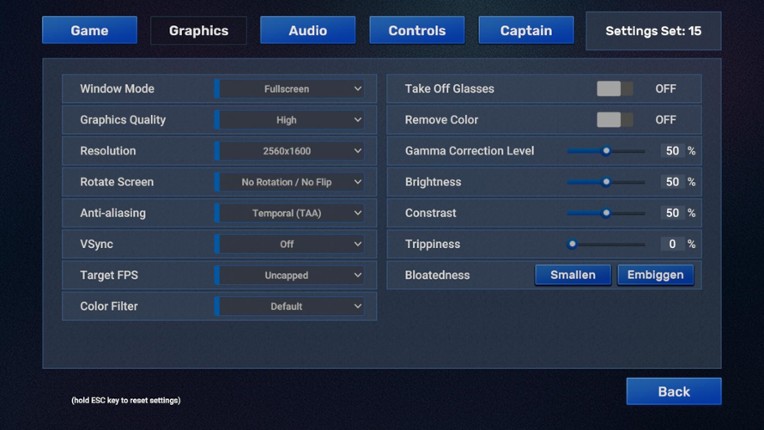This screenshot has width=764, height=430.
Task: Click the Trippiness slider track
Action: click(610, 244)
